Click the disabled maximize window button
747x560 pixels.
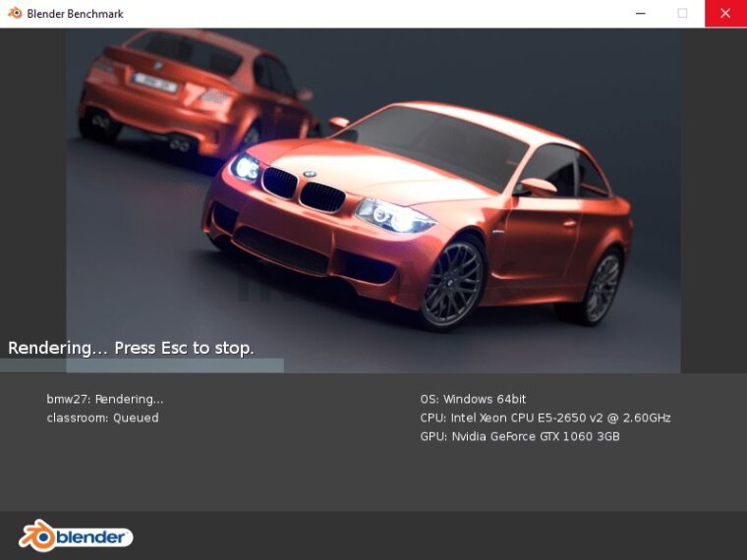[682, 14]
